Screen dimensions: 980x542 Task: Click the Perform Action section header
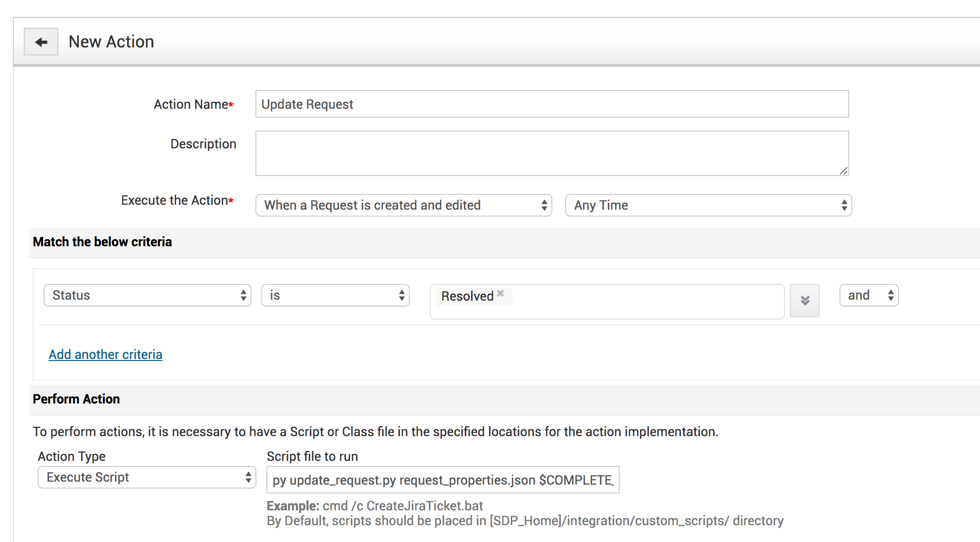pyautogui.click(x=76, y=399)
